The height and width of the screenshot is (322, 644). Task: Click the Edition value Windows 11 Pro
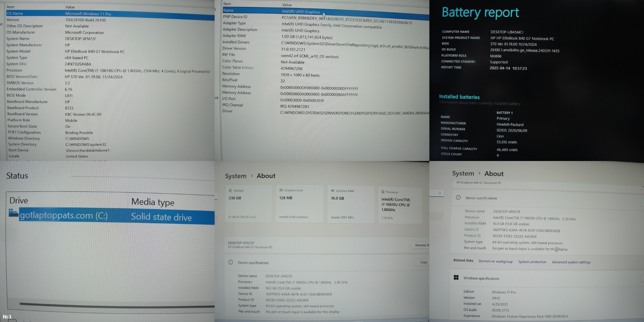pyautogui.click(x=504, y=292)
